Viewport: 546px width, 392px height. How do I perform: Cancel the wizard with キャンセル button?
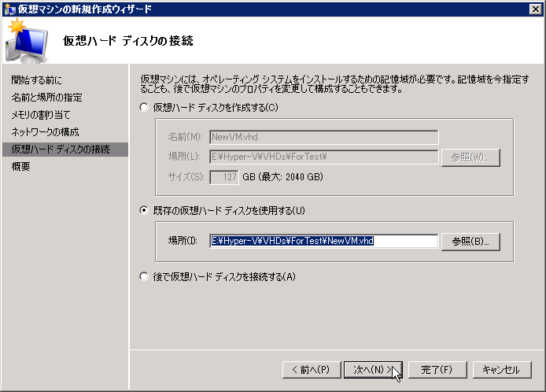point(501,369)
